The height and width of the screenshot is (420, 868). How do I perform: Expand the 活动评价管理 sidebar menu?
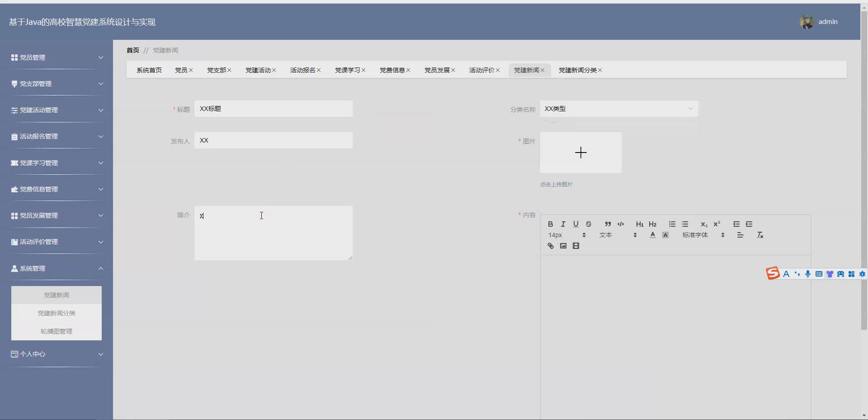[57, 242]
